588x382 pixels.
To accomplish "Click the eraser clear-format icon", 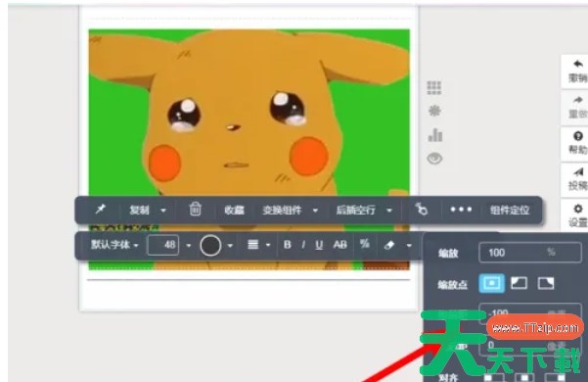I will point(389,245).
